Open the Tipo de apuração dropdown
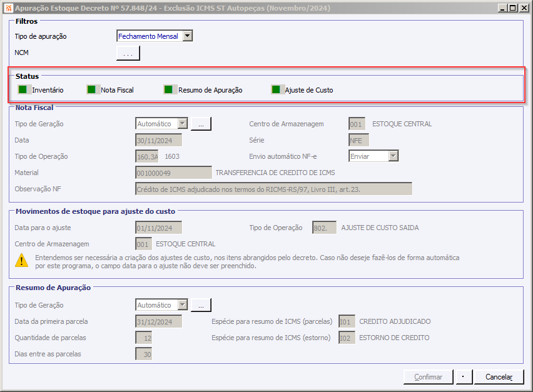Image resolution: width=533 pixels, height=392 pixels. point(188,36)
